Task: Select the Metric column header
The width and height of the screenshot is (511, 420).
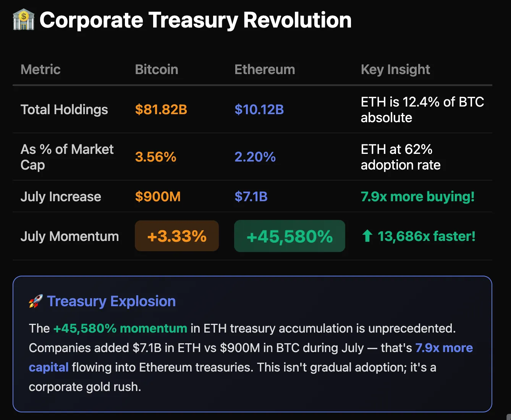Action: pos(40,69)
